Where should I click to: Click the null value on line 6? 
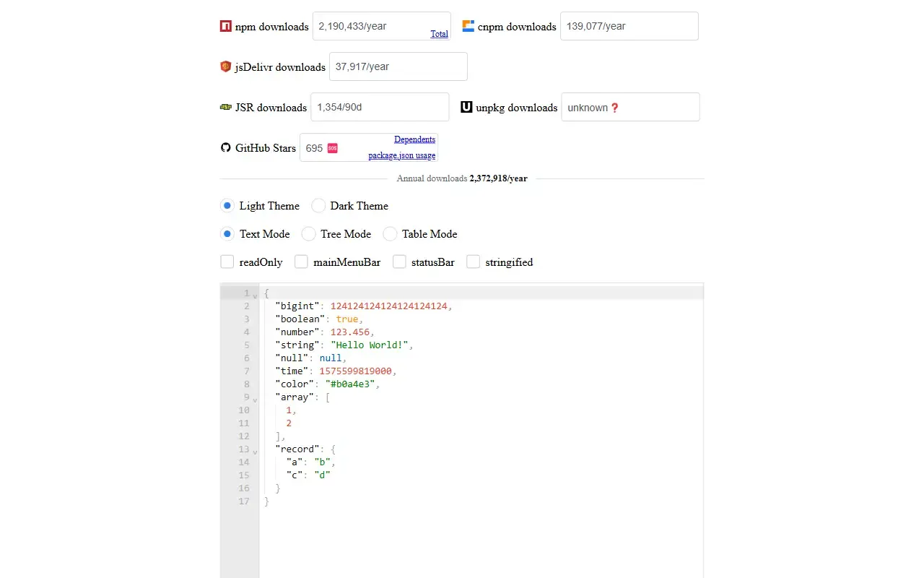click(x=331, y=358)
